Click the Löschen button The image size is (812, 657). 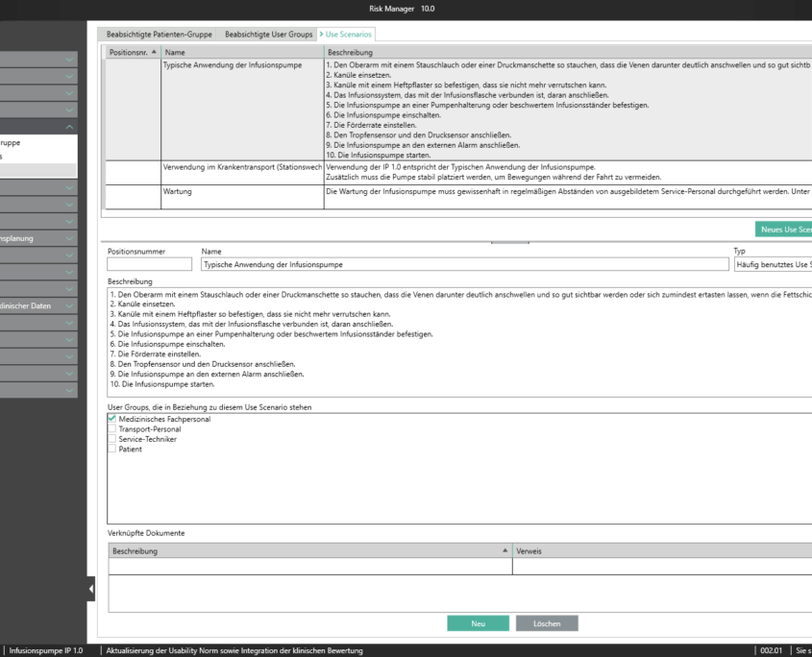pos(547,623)
